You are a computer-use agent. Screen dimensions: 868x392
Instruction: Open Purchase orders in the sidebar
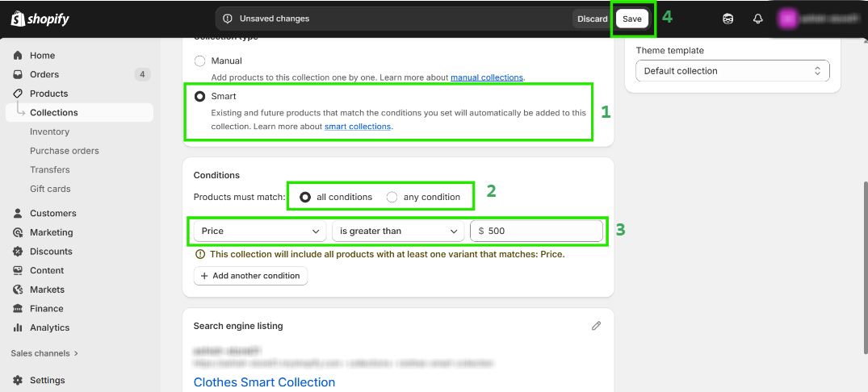pyautogui.click(x=65, y=151)
